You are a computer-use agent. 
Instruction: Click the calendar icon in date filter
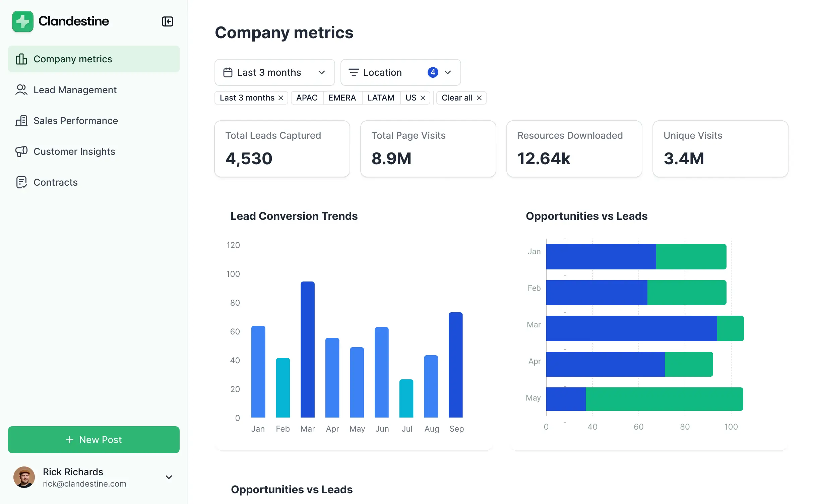[x=228, y=72]
